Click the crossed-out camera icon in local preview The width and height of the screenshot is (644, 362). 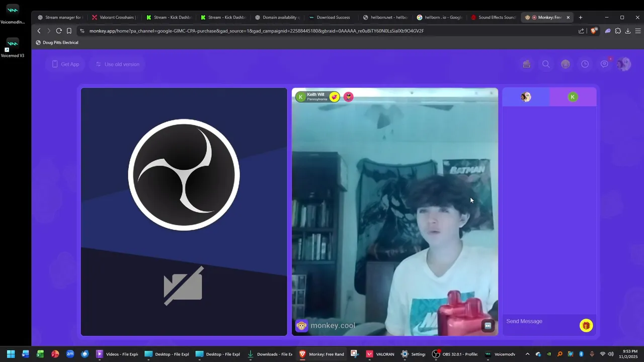tap(184, 286)
